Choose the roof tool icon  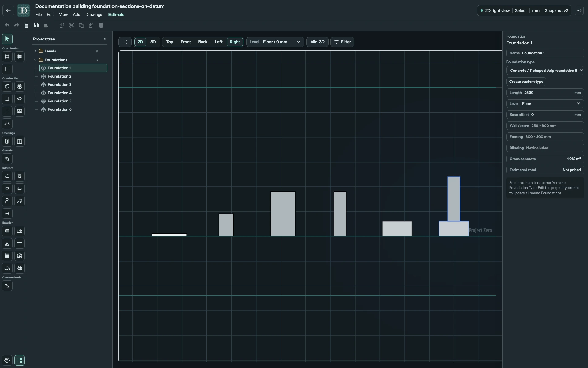(x=7, y=124)
